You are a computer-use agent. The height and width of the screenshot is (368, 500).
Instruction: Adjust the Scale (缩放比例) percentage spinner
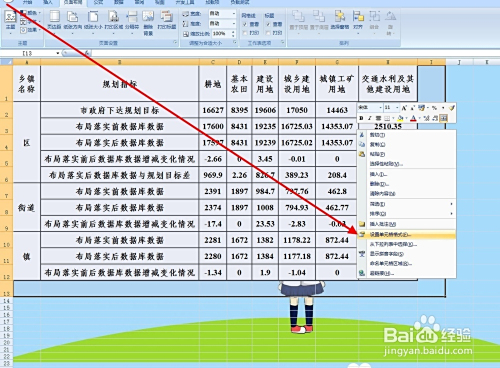tap(233, 34)
